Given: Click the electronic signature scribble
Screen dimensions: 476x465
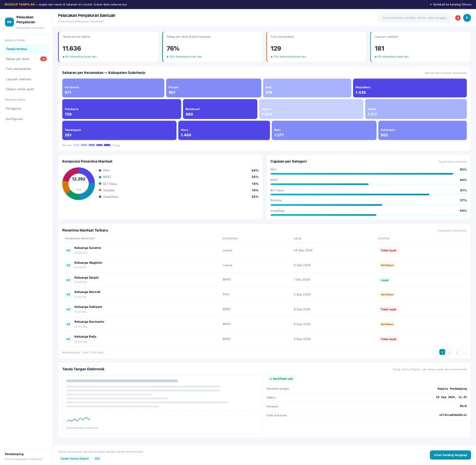Looking at the screenshot, I should pos(78,419).
